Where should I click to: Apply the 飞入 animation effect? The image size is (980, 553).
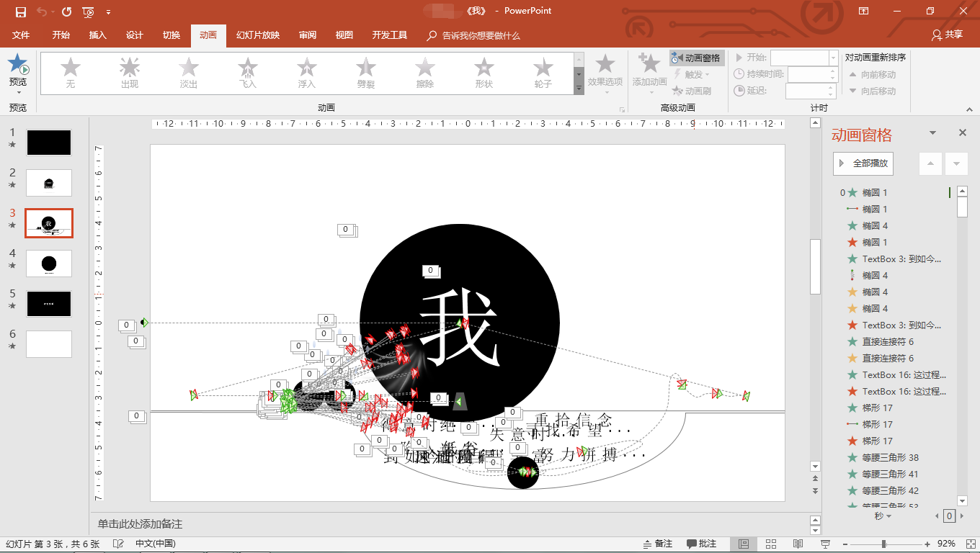pyautogui.click(x=248, y=73)
